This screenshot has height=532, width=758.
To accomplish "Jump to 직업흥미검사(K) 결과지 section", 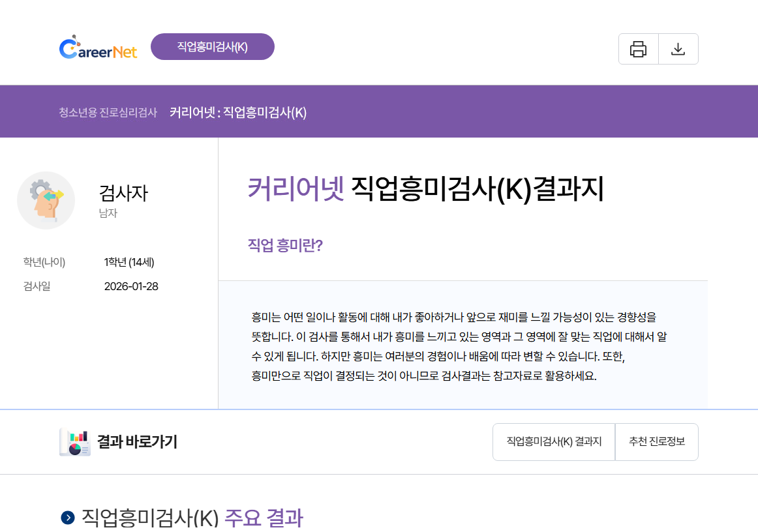I will click(x=554, y=441).
